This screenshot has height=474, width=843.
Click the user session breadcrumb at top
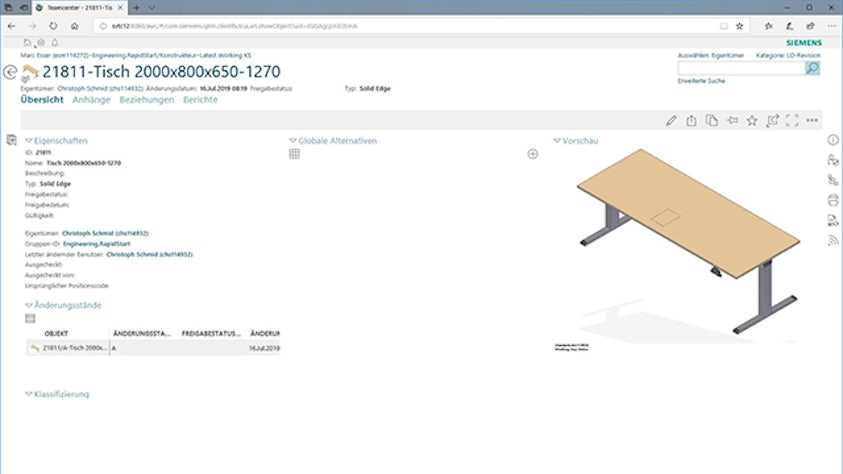(135, 55)
